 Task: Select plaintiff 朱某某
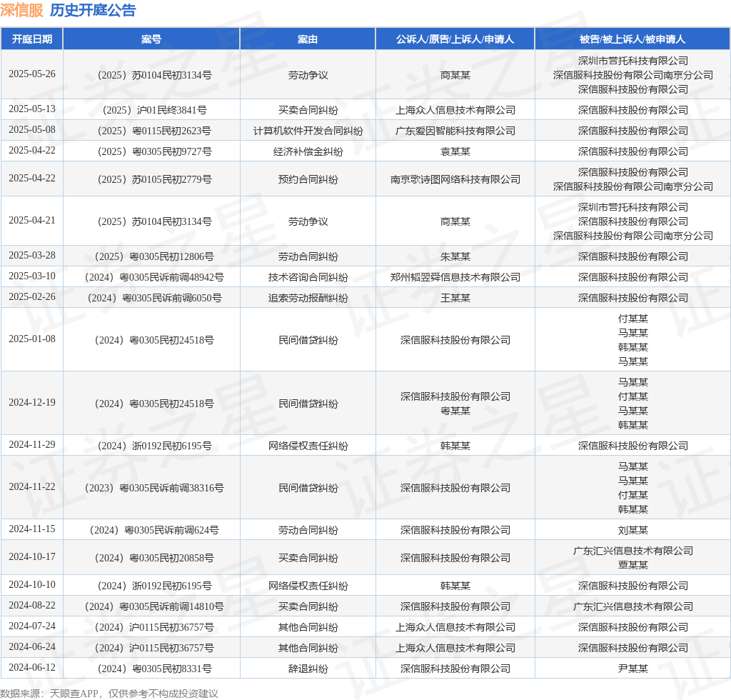[455, 256]
